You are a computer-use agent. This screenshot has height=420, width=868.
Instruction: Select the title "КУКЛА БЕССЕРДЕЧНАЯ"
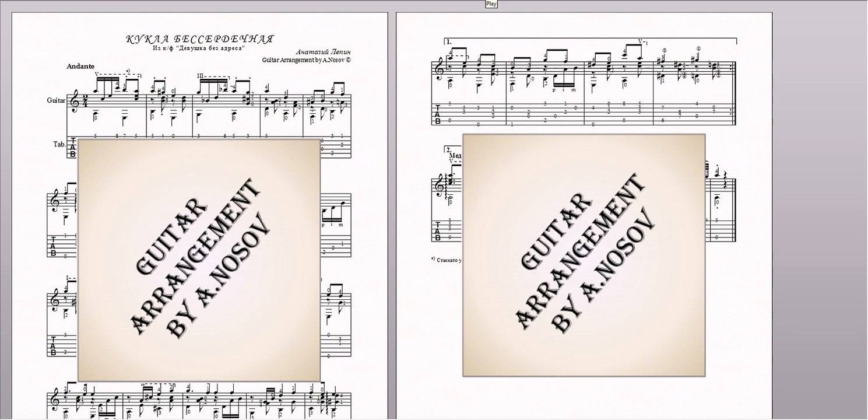pyautogui.click(x=200, y=39)
